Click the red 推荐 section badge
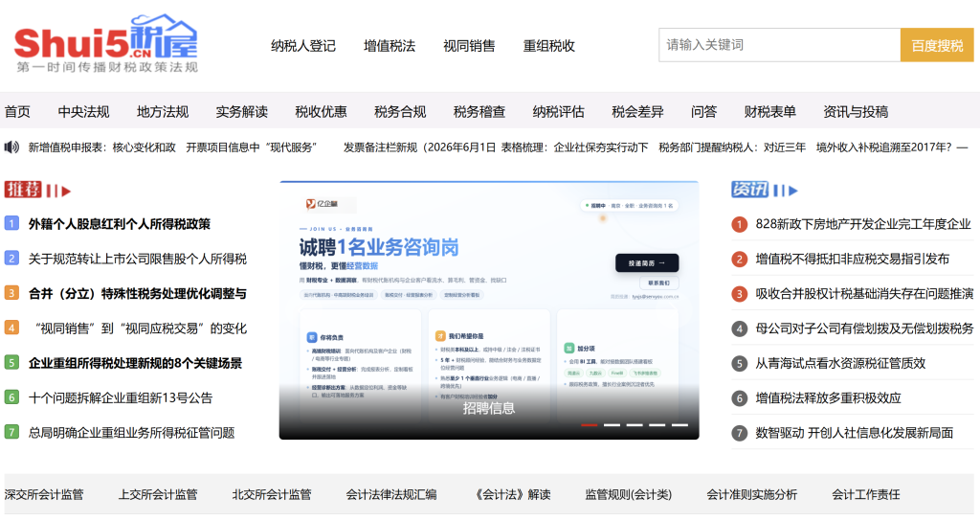 point(23,190)
